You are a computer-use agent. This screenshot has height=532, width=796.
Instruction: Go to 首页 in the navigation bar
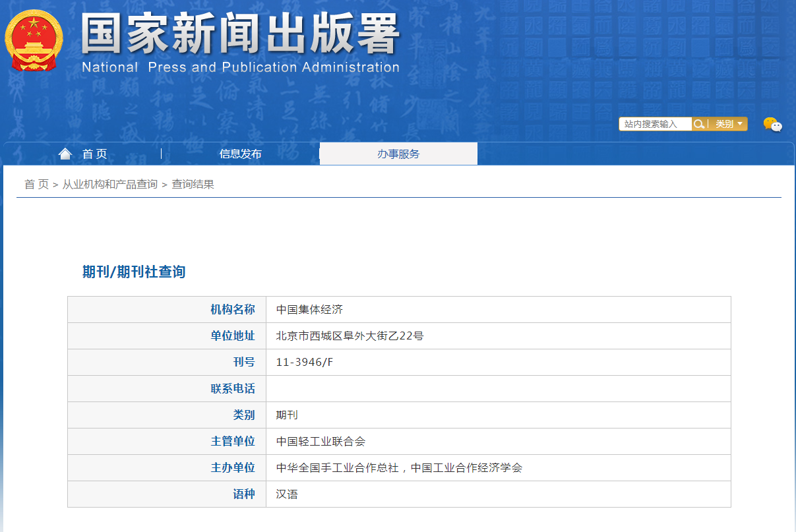click(94, 154)
